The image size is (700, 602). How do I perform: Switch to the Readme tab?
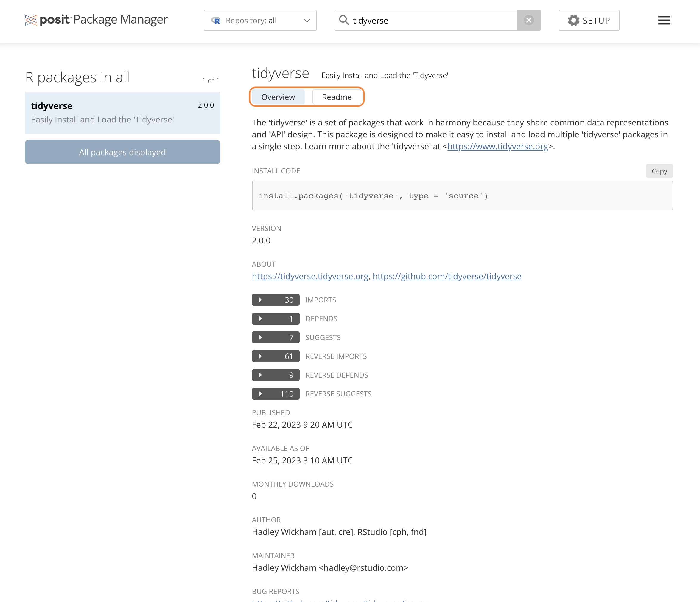(x=337, y=97)
